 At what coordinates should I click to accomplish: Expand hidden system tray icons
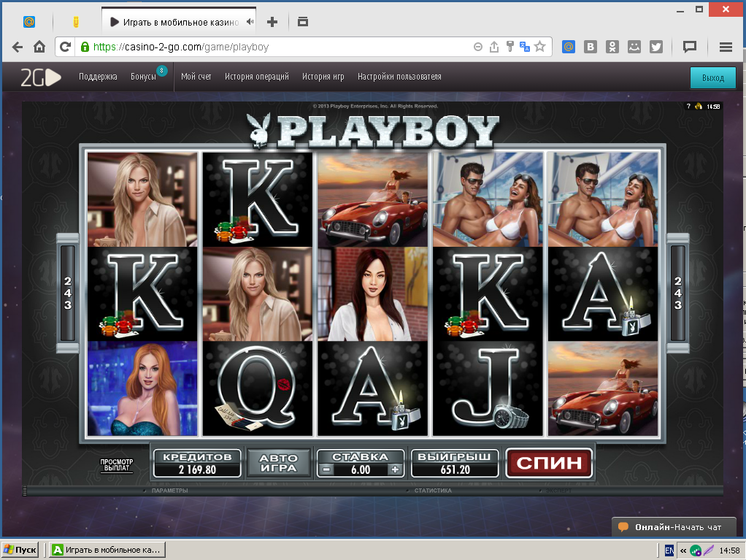click(683, 551)
